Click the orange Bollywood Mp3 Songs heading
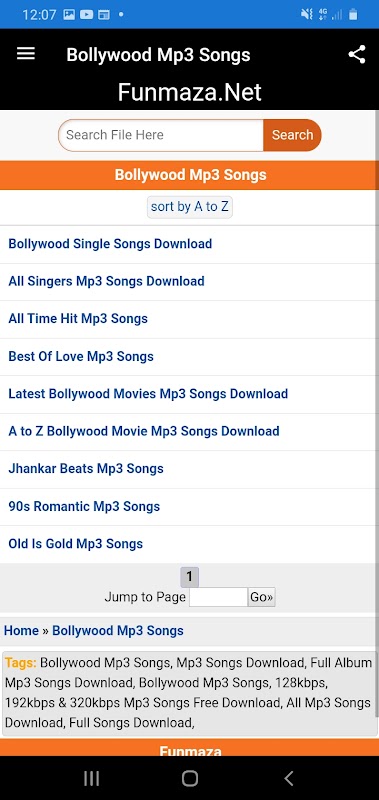379x800 pixels. click(x=190, y=175)
